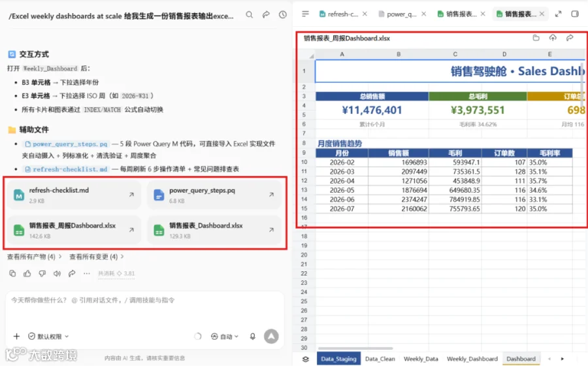The width and height of the screenshot is (588, 366).
Task: Open the file list menu icon beside tabs
Action: 305,14
